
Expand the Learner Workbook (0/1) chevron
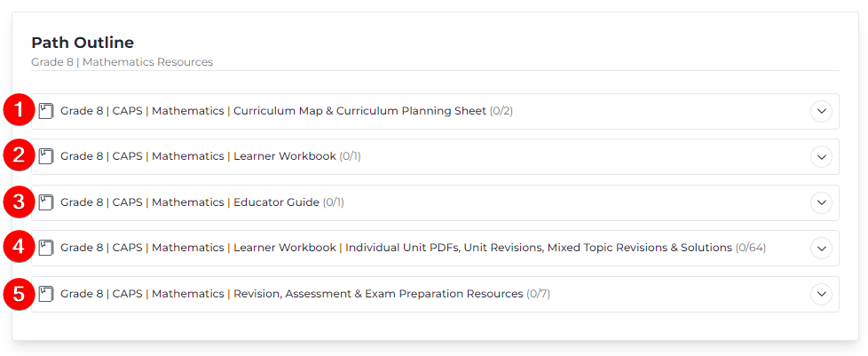(x=822, y=156)
